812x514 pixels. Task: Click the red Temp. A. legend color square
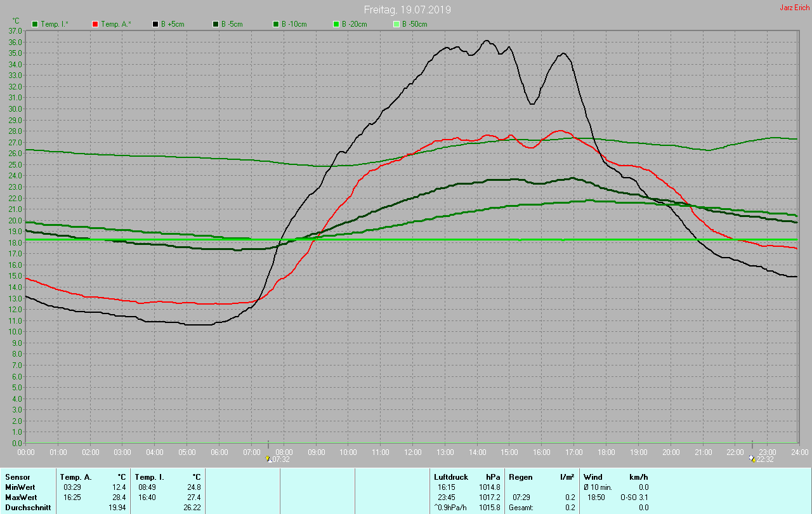[95, 24]
